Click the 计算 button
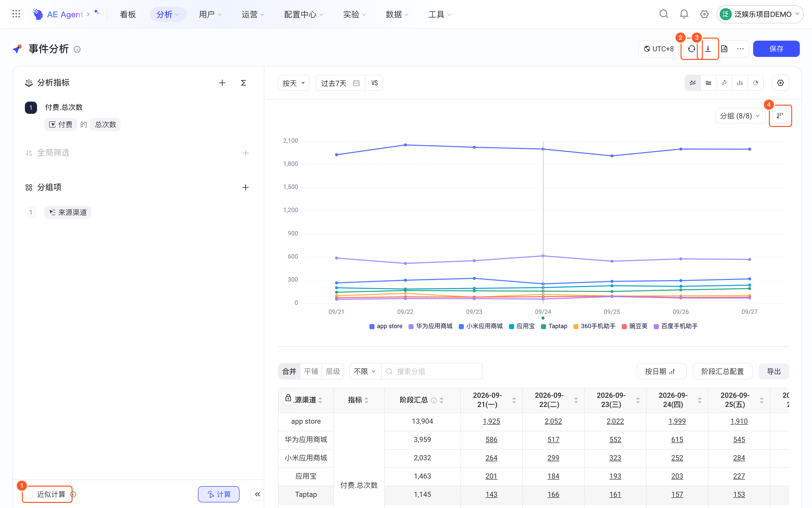Image resolution: width=812 pixels, height=508 pixels. 218,494
